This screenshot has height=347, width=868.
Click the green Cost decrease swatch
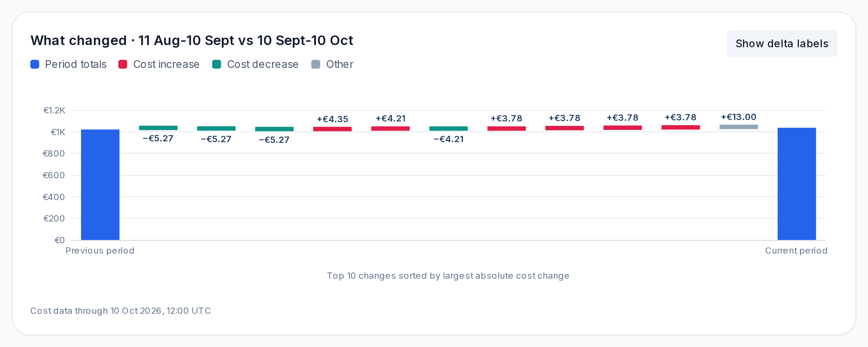[217, 64]
